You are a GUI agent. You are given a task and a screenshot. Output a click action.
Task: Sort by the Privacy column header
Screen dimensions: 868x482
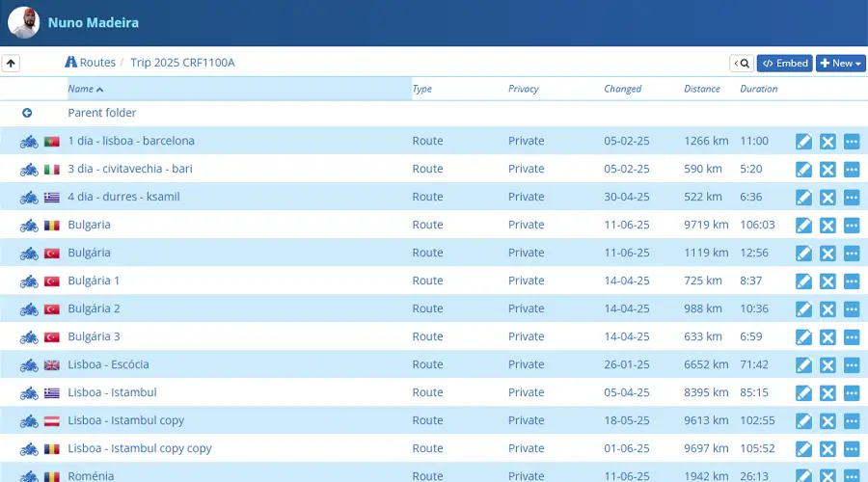point(523,89)
